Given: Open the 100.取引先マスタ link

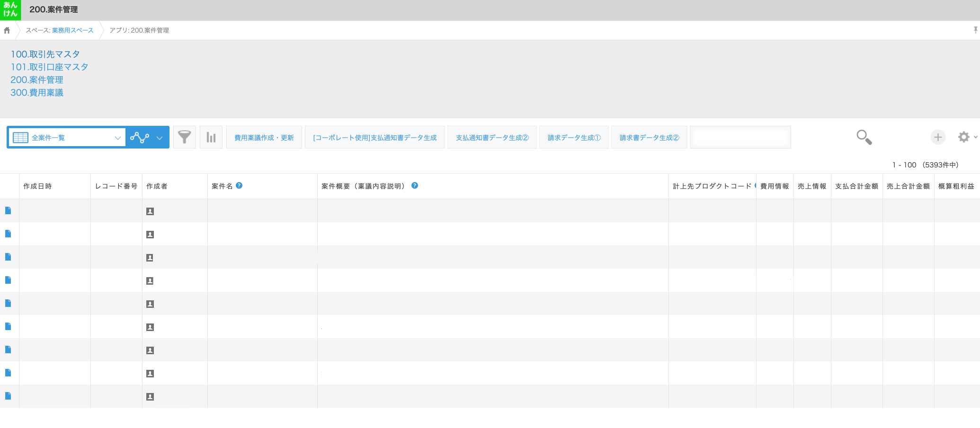Looking at the screenshot, I should [x=45, y=54].
